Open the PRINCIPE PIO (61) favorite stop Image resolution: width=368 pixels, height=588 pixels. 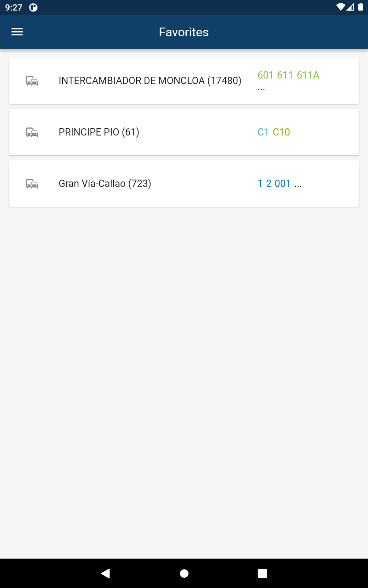coord(99,132)
